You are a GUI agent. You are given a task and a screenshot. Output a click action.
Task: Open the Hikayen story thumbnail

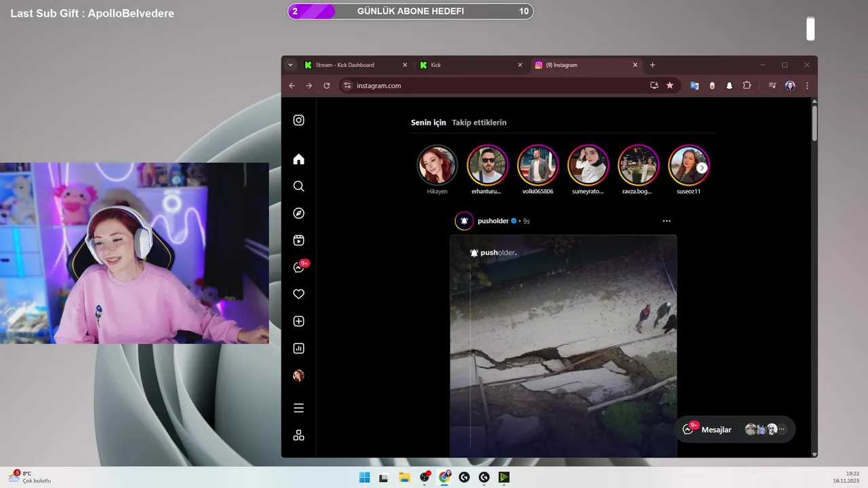tap(437, 165)
